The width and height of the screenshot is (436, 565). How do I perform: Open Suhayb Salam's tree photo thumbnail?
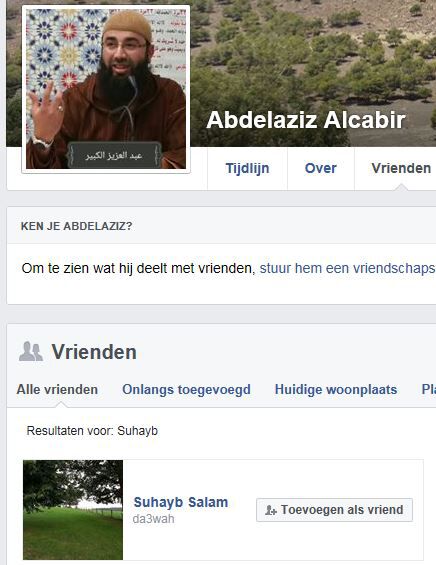73,510
